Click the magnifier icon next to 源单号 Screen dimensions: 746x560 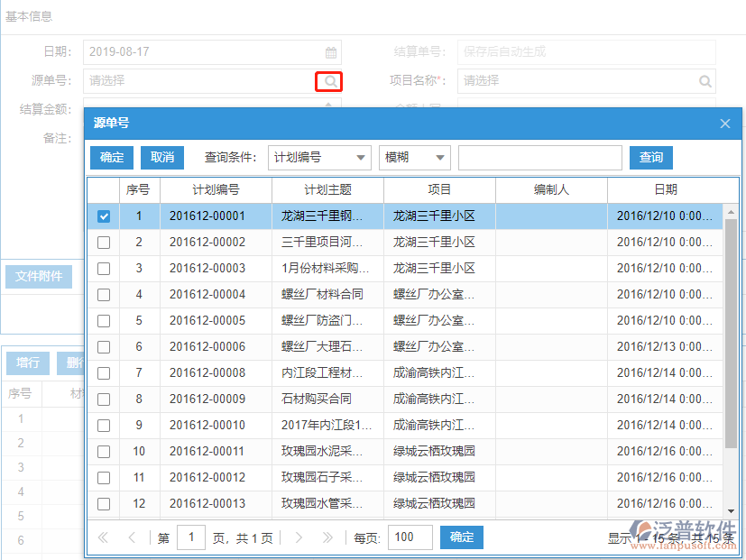(x=328, y=81)
